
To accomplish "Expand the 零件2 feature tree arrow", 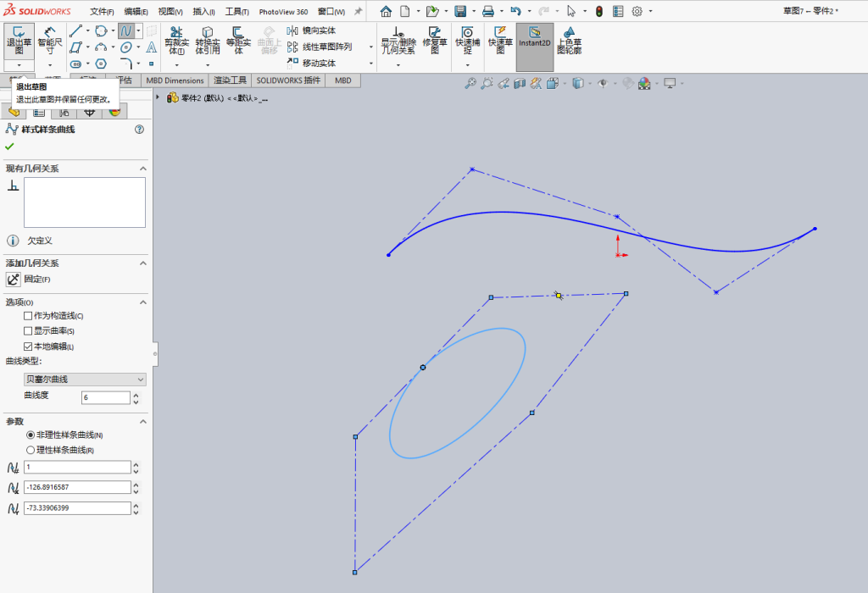I will coord(158,97).
